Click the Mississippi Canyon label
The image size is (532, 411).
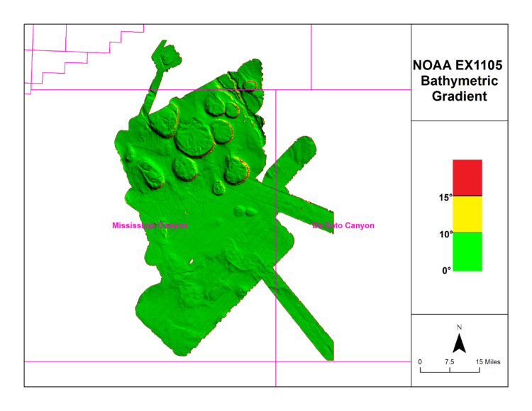[150, 225]
